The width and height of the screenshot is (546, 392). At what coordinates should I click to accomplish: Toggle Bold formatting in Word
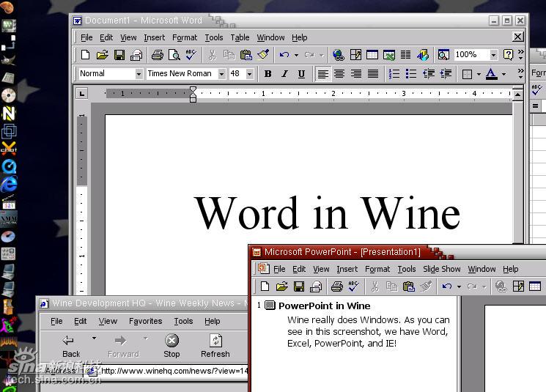coord(268,74)
